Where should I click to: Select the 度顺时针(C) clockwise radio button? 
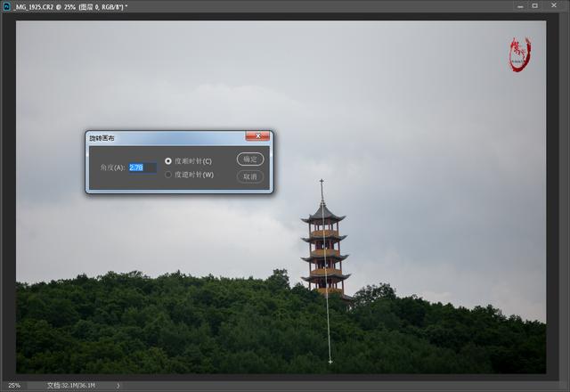pos(168,161)
